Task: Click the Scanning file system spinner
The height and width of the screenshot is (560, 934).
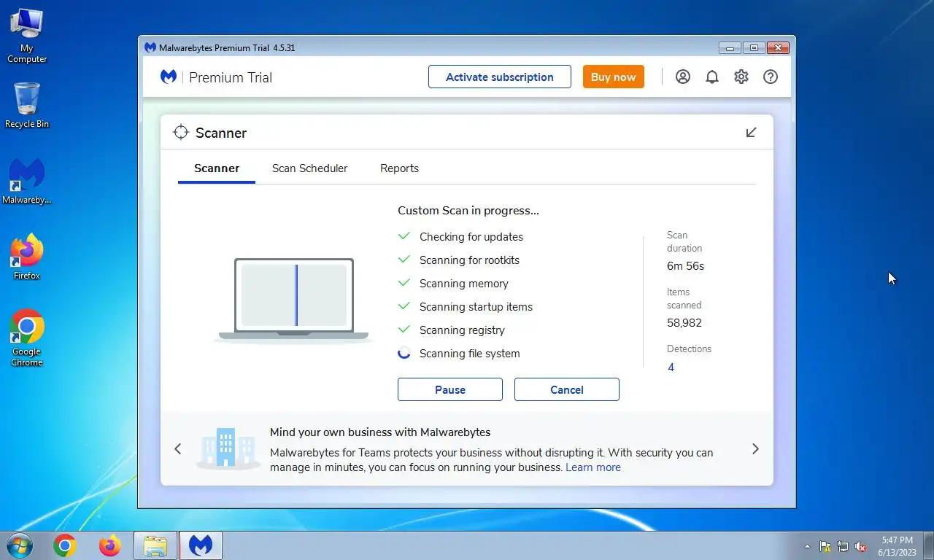Action: 404,353
